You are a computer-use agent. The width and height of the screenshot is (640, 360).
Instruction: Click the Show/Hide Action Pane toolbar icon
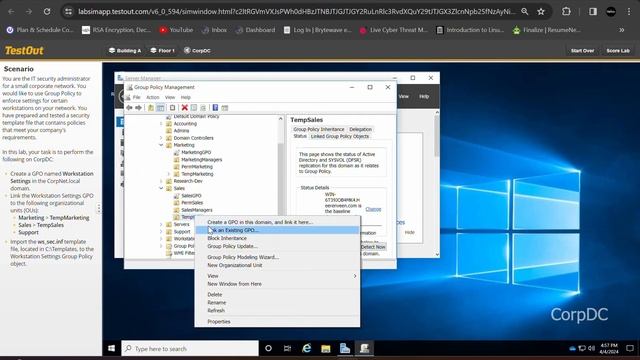coord(224,108)
